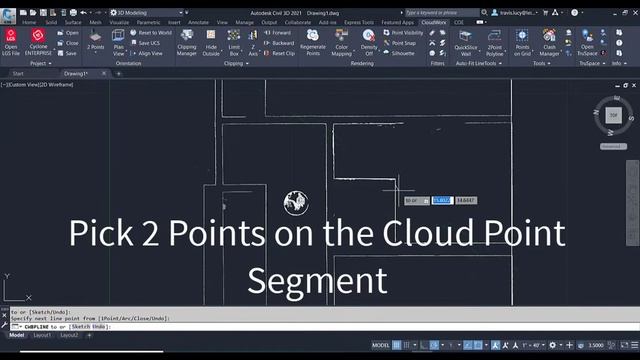Viewport: 640px width, 360px height.
Task: Open the workspace switching gear dropdown
Action: pyautogui.click(x=556, y=345)
